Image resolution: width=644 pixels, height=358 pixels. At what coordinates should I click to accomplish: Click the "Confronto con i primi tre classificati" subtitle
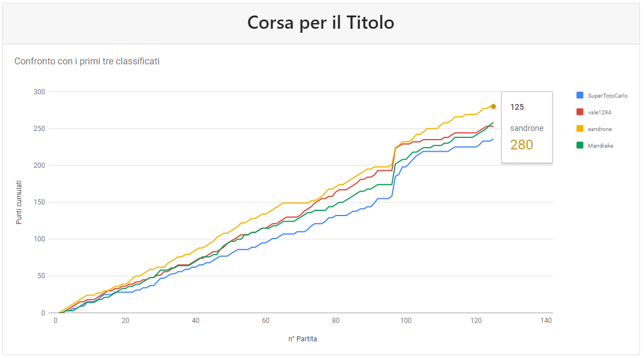pyautogui.click(x=87, y=61)
